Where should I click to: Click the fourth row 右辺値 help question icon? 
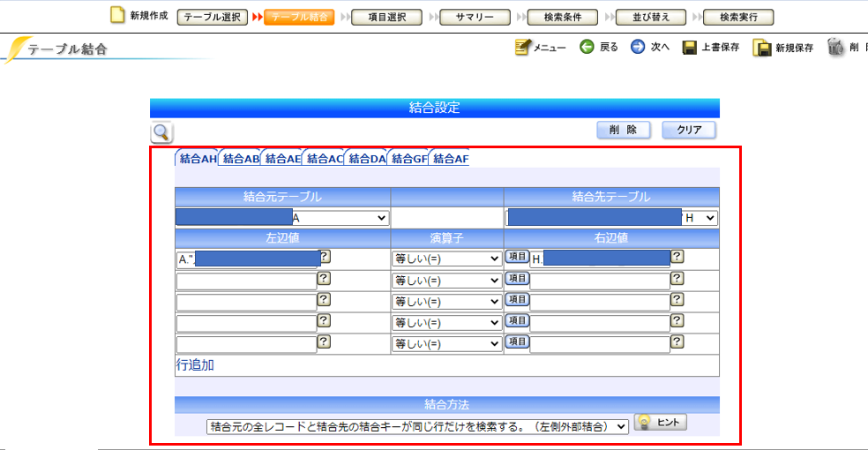pyautogui.click(x=677, y=320)
